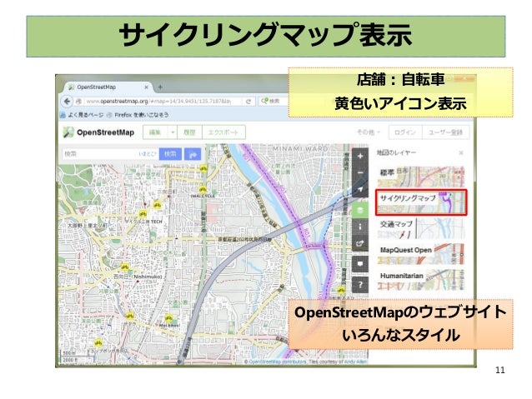Add a note with the comment button
Screen dimensions: 532x399
(x=360, y=264)
